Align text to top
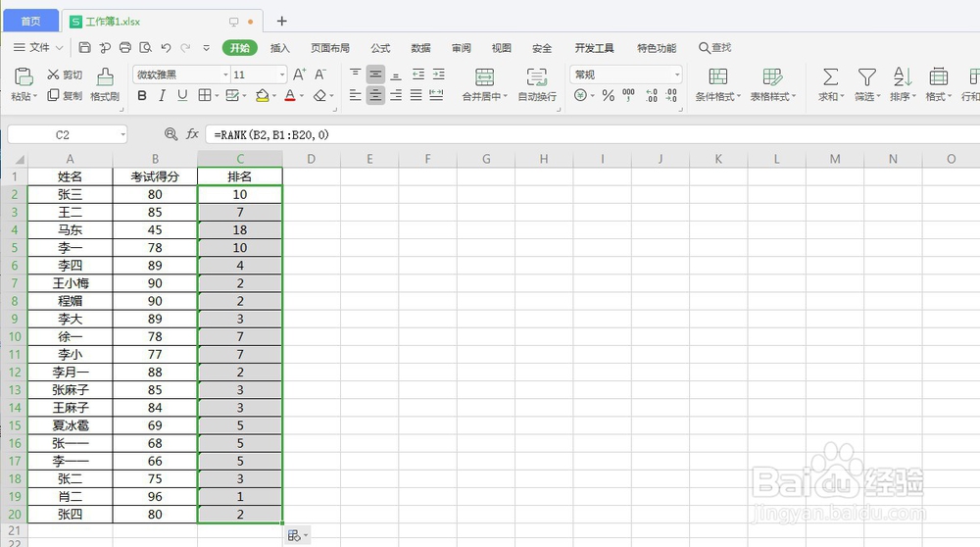 tap(355, 75)
